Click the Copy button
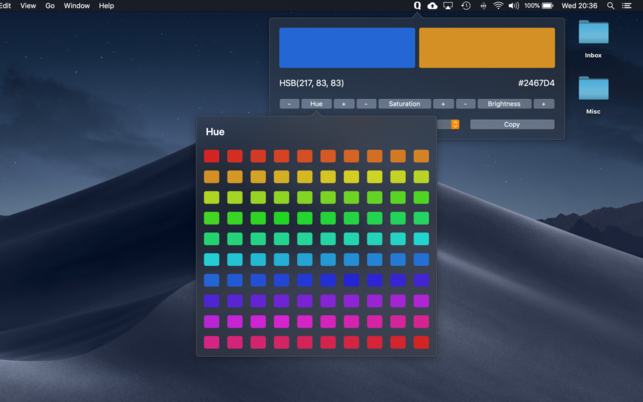643x402 pixels. coord(512,124)
